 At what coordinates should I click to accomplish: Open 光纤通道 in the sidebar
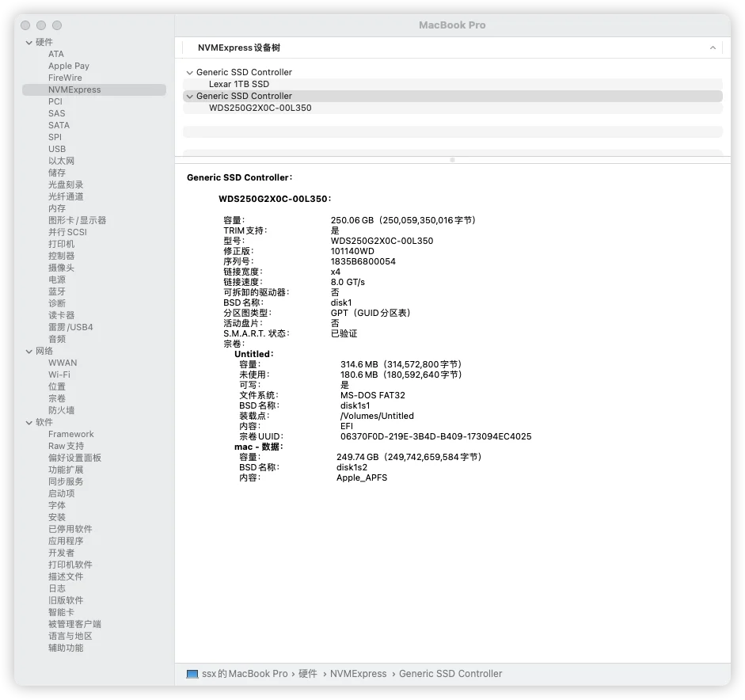(66, 196)
